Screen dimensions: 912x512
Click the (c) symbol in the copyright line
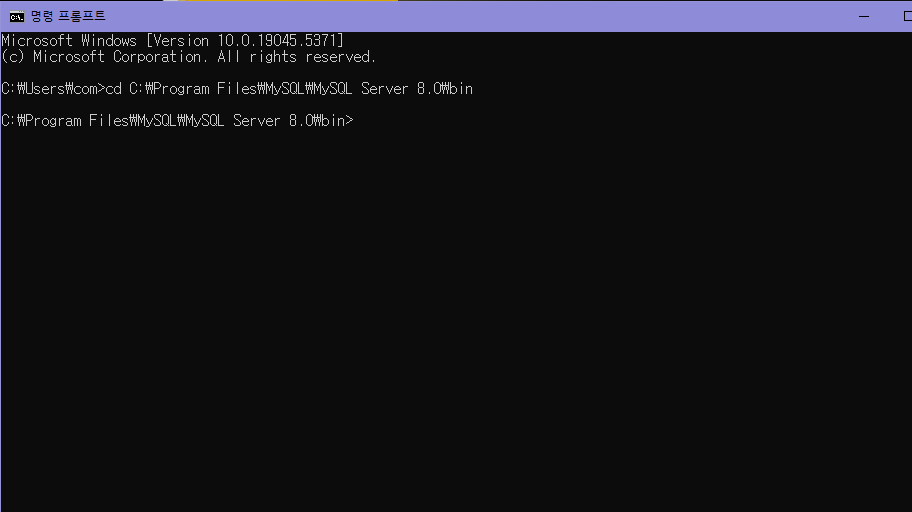tap(13, 57)
